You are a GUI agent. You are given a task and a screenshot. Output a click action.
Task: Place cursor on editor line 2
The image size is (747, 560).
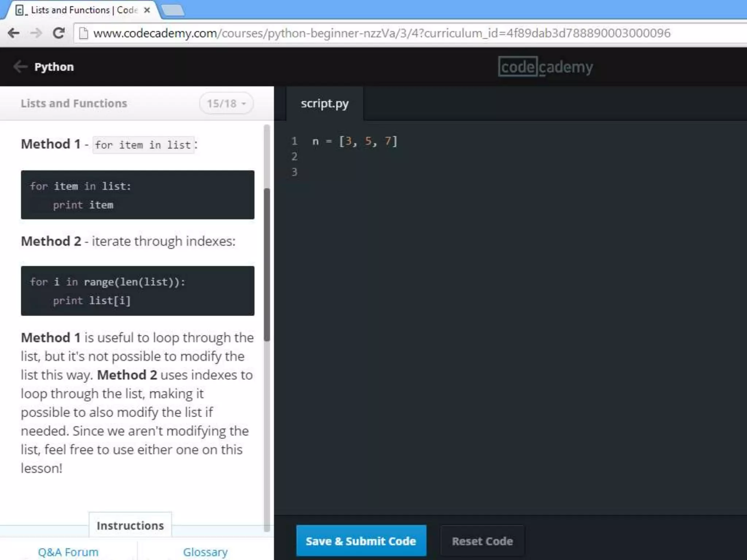click(511, 157)
